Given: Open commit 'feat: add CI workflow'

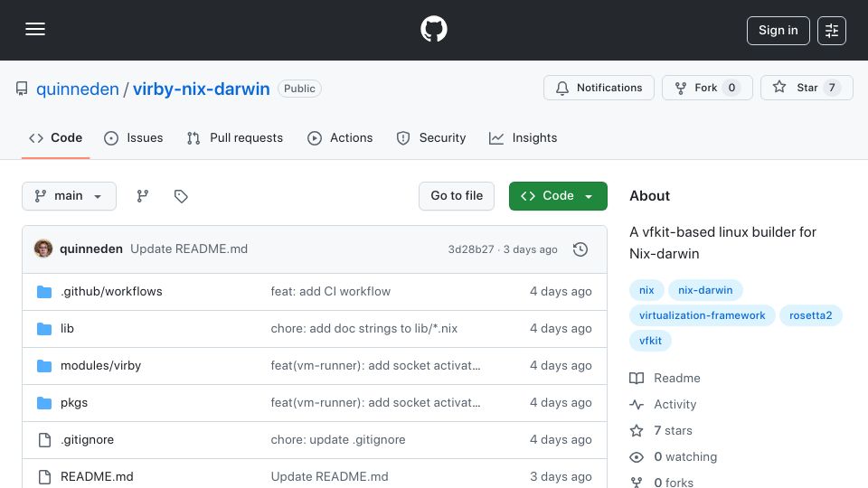Looking at the screenshot, I should [x=331, y=292].
